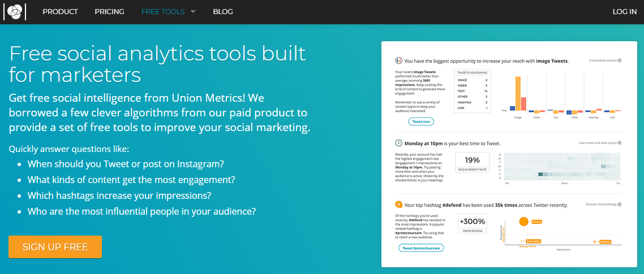Click the bullet about content engagement
The width and height of the screenshot is (644, 274).
pyautogui.click(x=131, y=180)
